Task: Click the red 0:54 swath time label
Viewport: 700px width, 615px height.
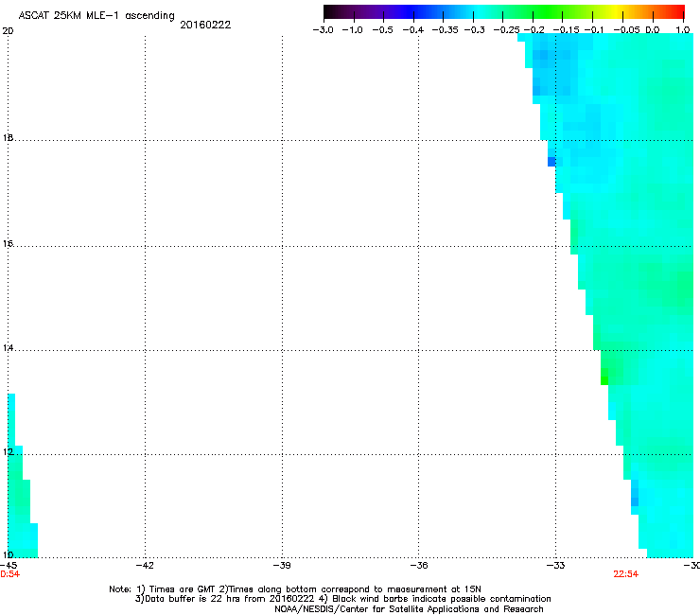Action: (x=9, y=574)
